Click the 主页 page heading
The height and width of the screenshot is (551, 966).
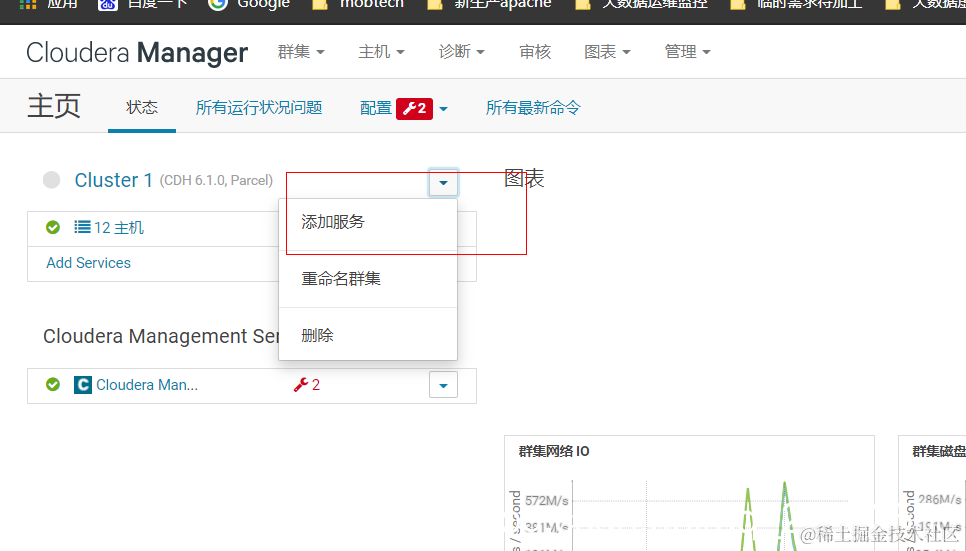click(54, 106)
